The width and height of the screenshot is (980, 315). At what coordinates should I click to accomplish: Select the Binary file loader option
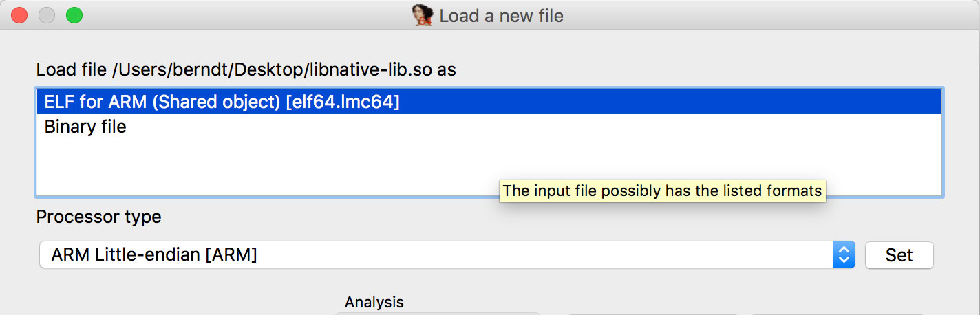pos(85,127)
